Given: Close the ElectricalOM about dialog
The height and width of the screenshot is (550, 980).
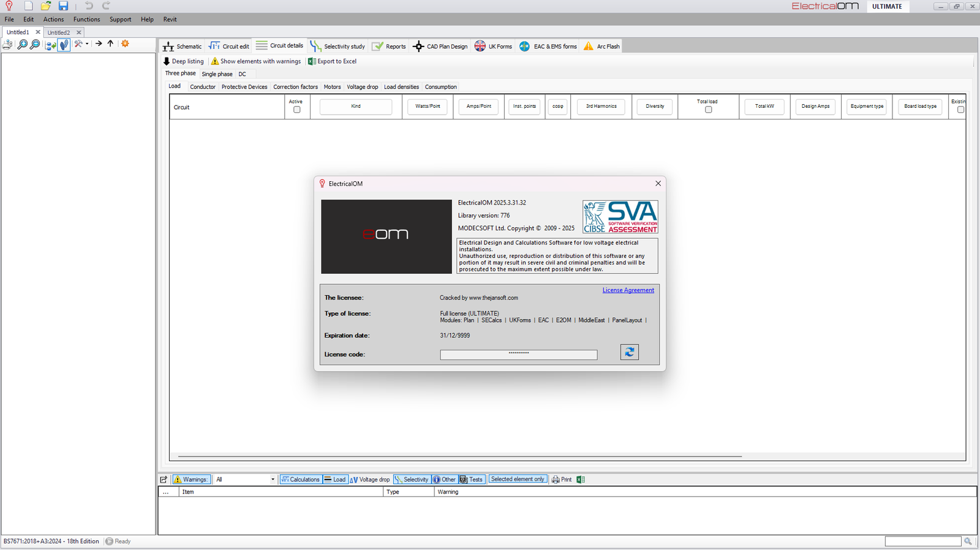Looking at the screenshot, I should coord(658,184).
